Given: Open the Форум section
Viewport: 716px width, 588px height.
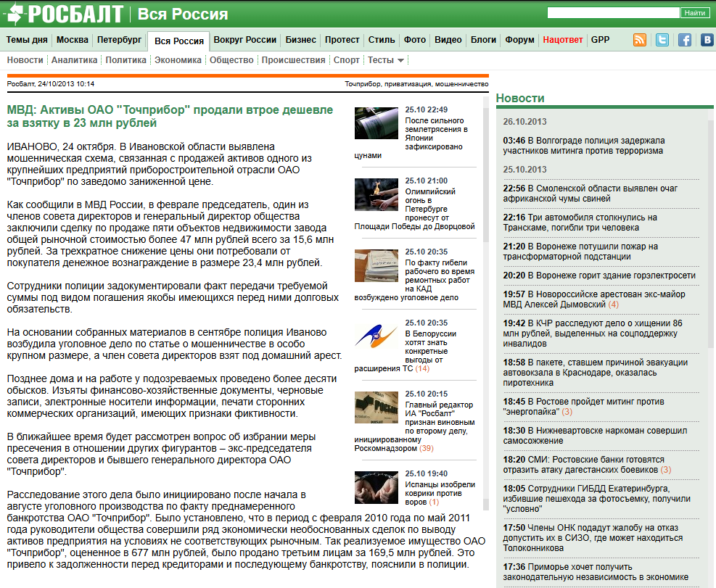Looking at the screenshot, I should click(519, 40).
